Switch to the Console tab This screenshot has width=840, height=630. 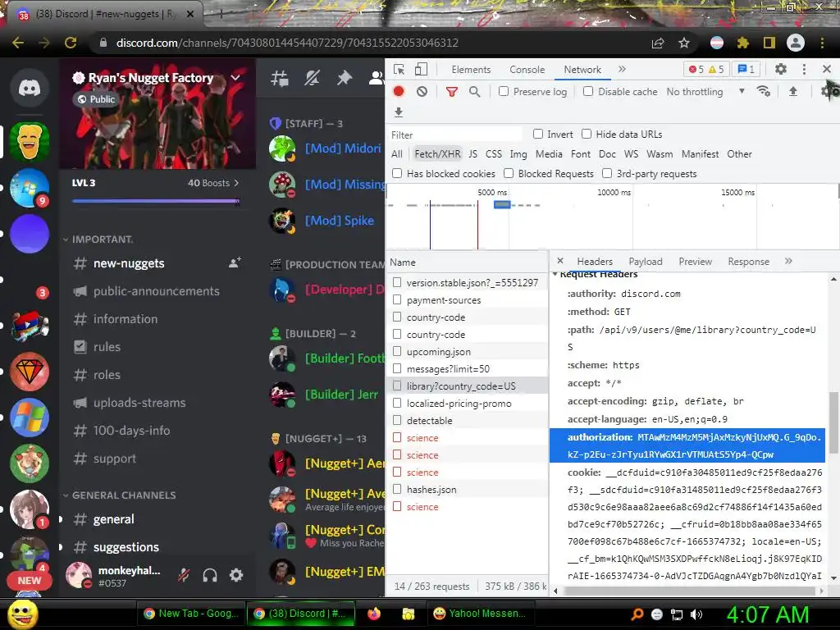click(x=527, y=70)
